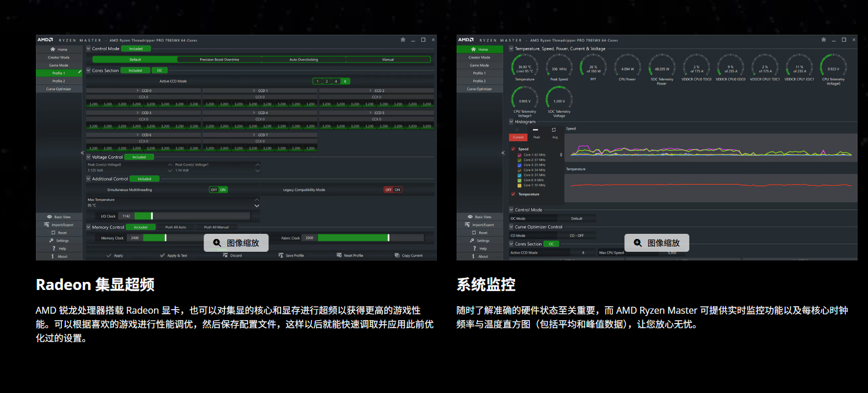Toggle Simultaneous Multithreading OFF/ON switch
The image size is (868, 393).
point(218,190)
